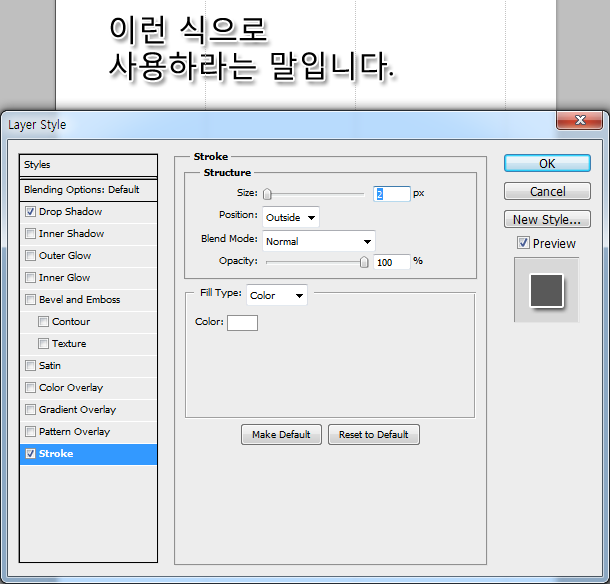Open the Satin settings row
The image size is (610, 584).
coord(88,366)
